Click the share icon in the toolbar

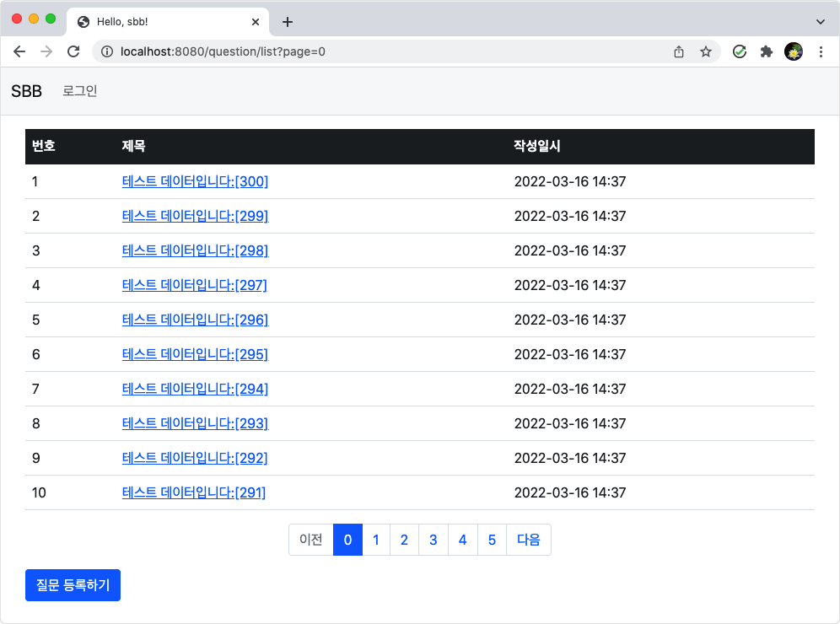coord(679,51)
